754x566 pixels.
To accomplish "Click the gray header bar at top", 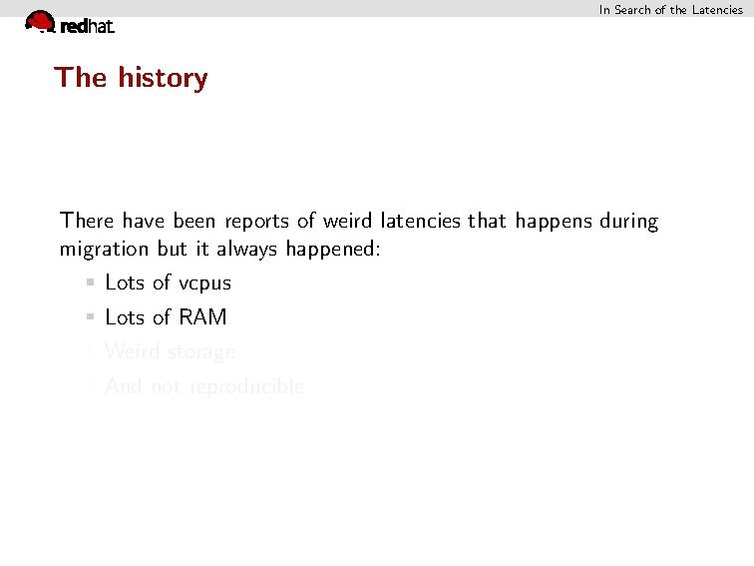I will pyautogui.click(x=300, y=8).
